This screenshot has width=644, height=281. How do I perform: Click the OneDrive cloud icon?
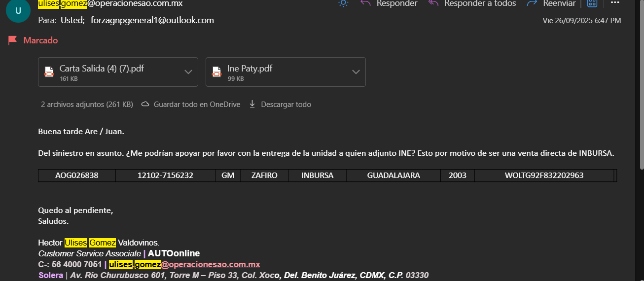click(145, 105)
